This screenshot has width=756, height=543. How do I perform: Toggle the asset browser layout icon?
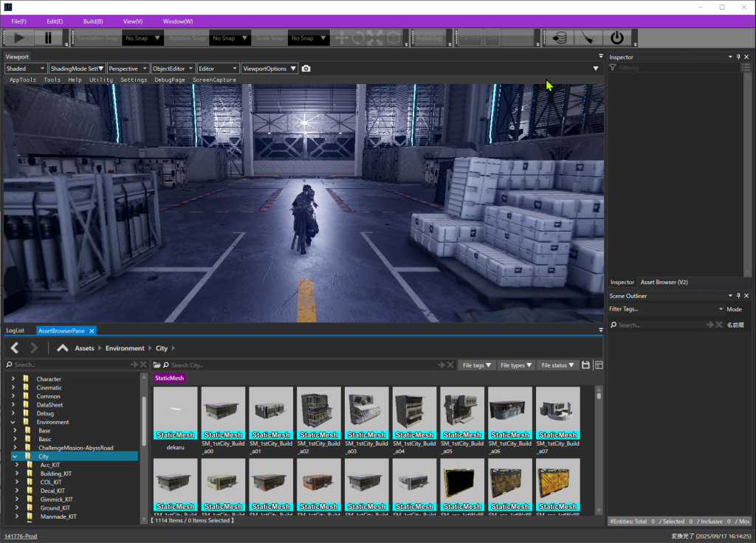click(599, 365)
